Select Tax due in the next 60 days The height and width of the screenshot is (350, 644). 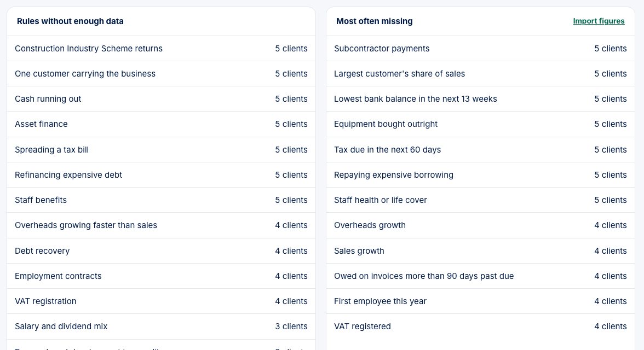[480, 150]
